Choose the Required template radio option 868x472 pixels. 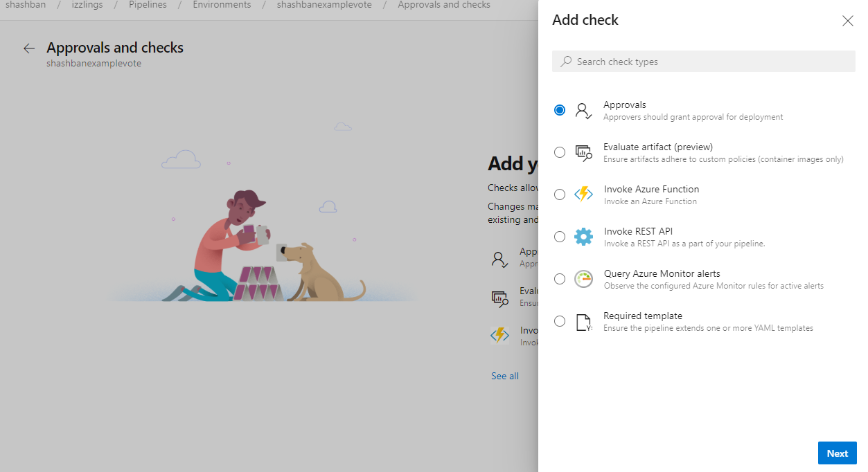point(559,320)
